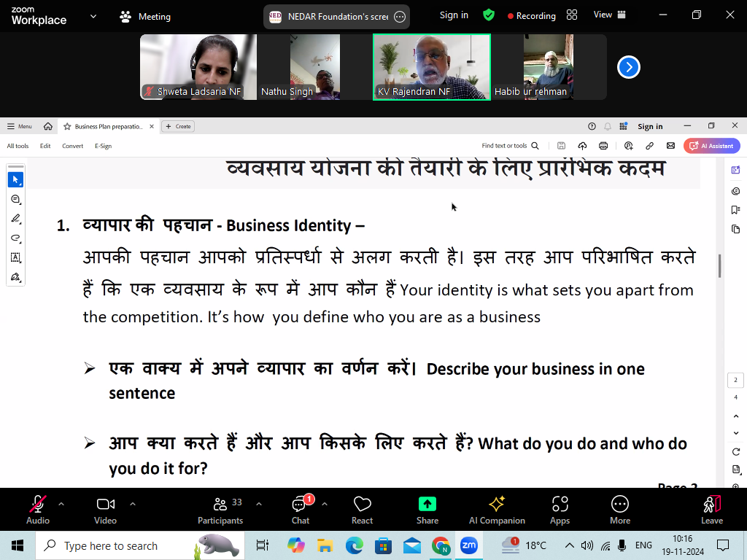747x560 pixels.
Task: Click the document vertical scrollbar thumb
Action: point(719,265)
